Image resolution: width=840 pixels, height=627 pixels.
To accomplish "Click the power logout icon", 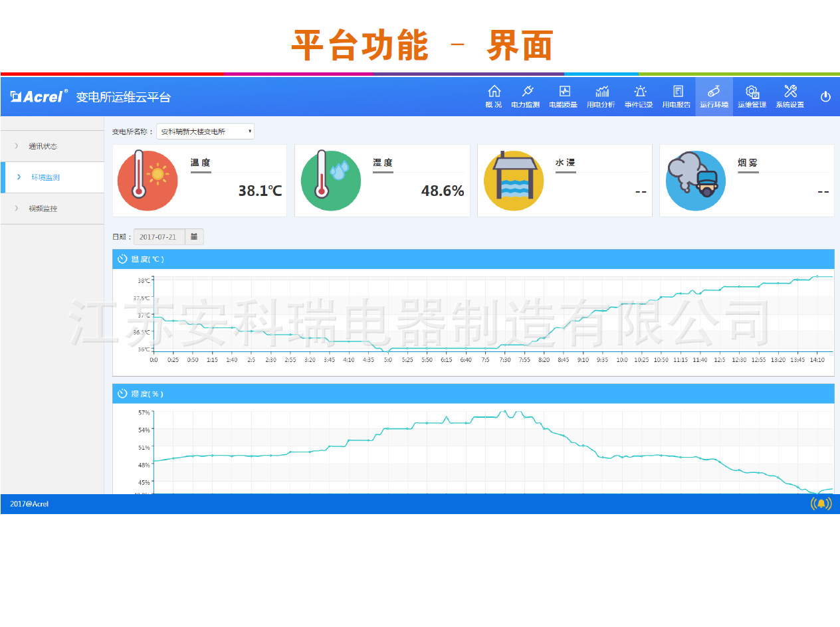I will (x=825, y=96).
